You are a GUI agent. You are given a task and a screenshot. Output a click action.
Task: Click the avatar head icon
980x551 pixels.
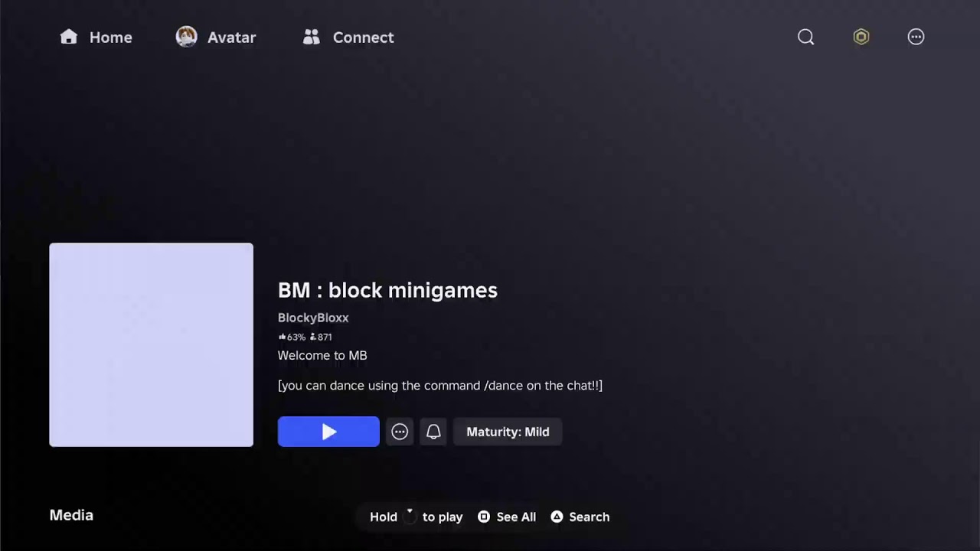(x=186, y=37)
